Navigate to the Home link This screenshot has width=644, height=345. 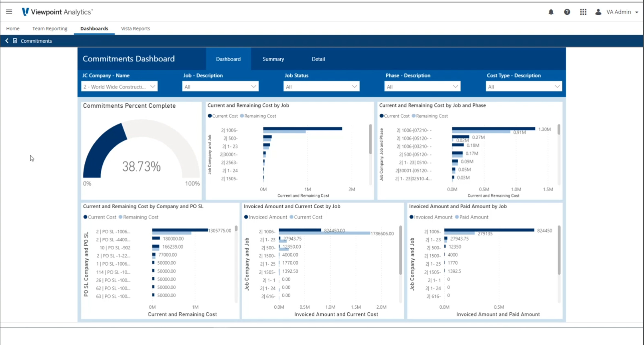pos(13,29)
